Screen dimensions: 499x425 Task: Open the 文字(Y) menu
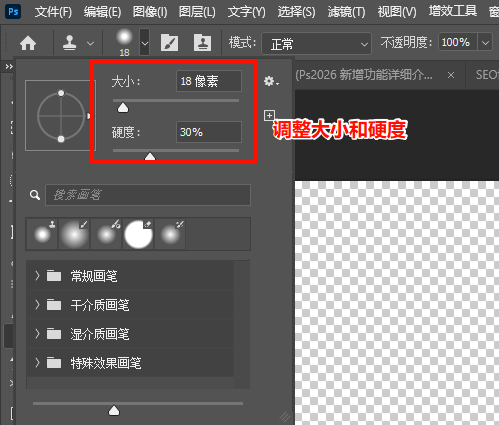247,12
